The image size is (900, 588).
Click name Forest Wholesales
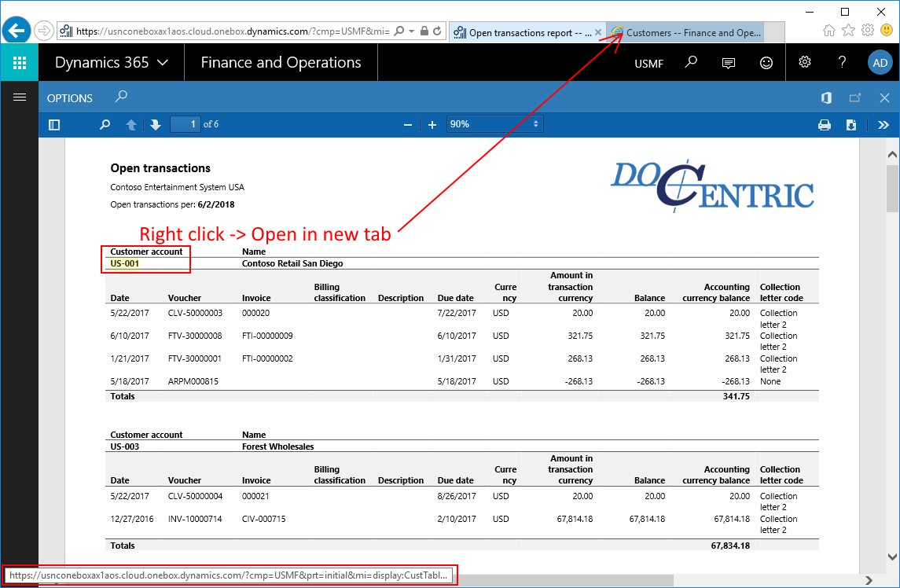pyautogui.click(x=277, y=447)
